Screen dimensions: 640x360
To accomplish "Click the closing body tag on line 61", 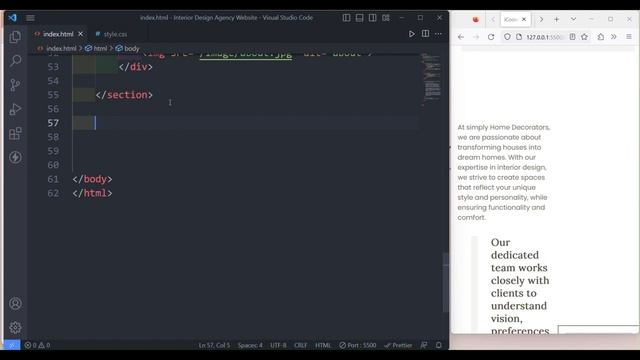I will coord(92,179).
